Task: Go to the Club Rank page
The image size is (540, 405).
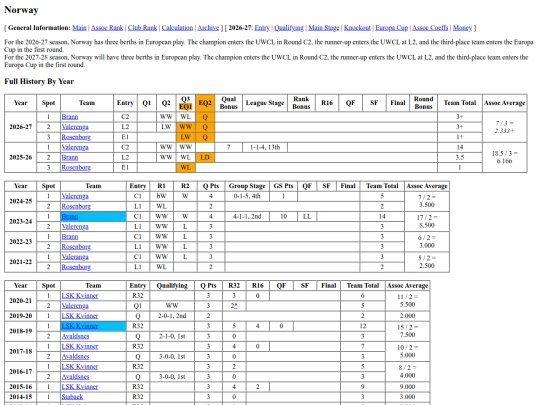Action: click(x=142, y=28)
